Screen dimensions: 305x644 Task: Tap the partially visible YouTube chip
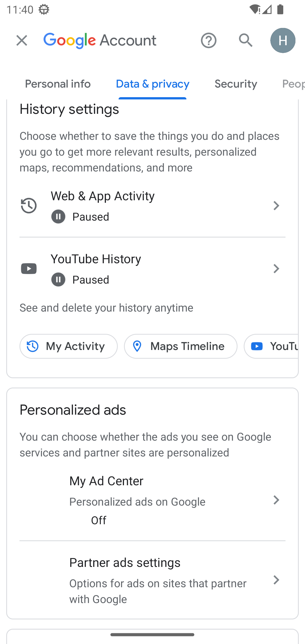point(273,346)
